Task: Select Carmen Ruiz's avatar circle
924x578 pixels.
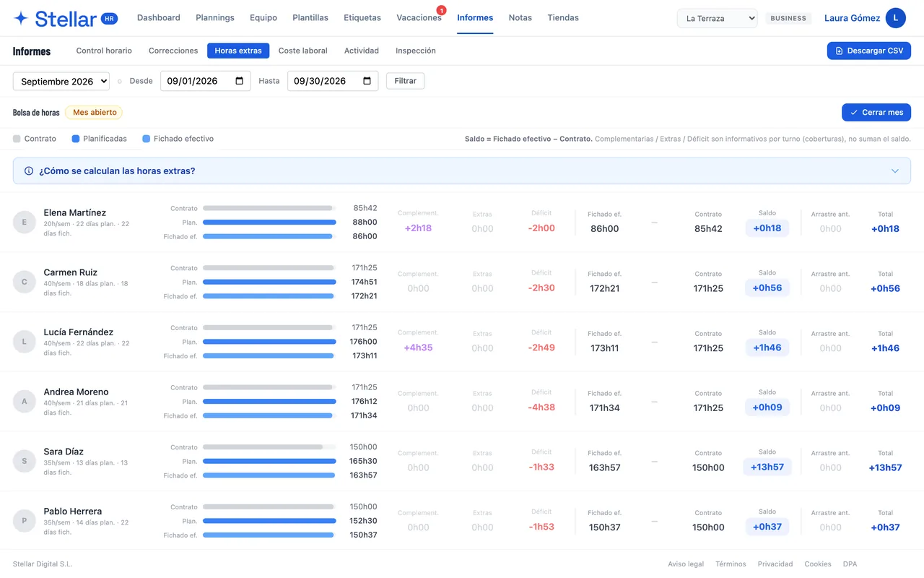Action: pos(25,282)
